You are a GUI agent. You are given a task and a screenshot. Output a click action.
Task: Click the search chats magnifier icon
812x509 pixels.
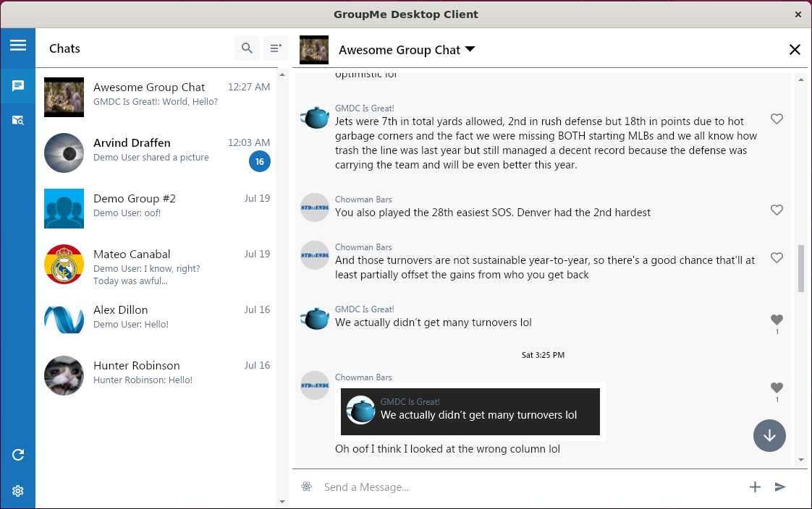tap(247, 48)
